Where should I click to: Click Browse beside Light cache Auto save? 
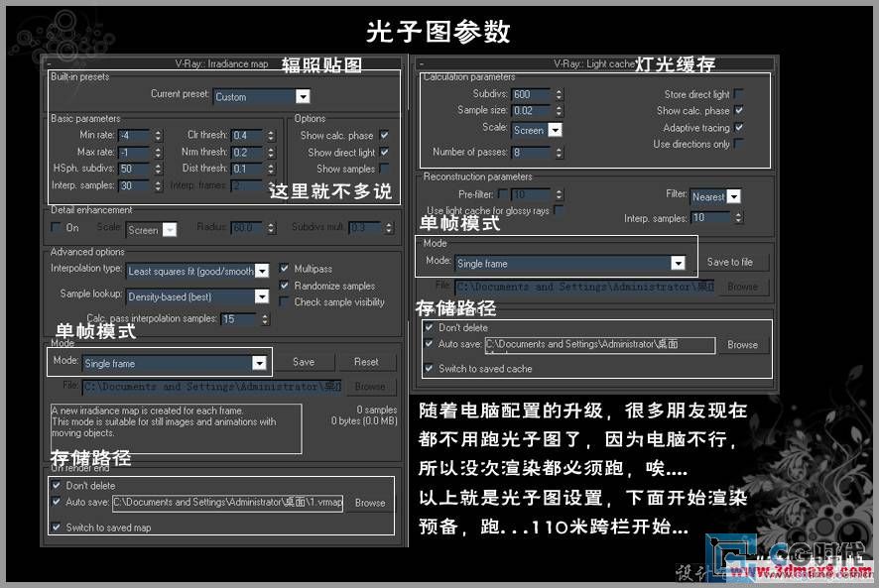742,345
